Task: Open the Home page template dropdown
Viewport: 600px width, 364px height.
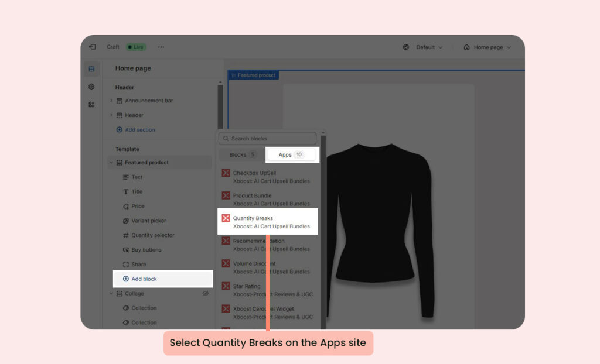Action: 487,47
